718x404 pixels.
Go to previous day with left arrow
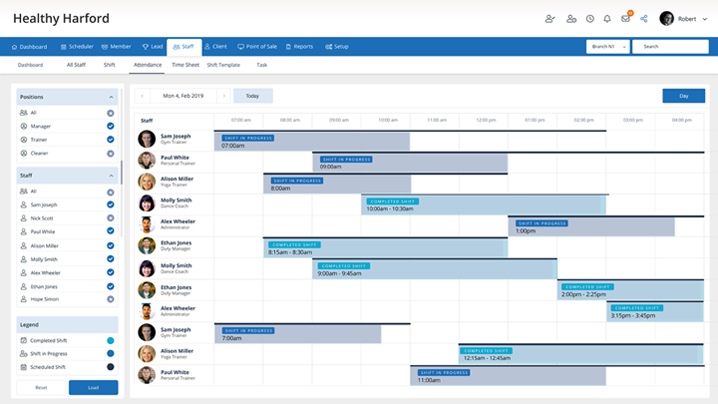pos(142,96)
